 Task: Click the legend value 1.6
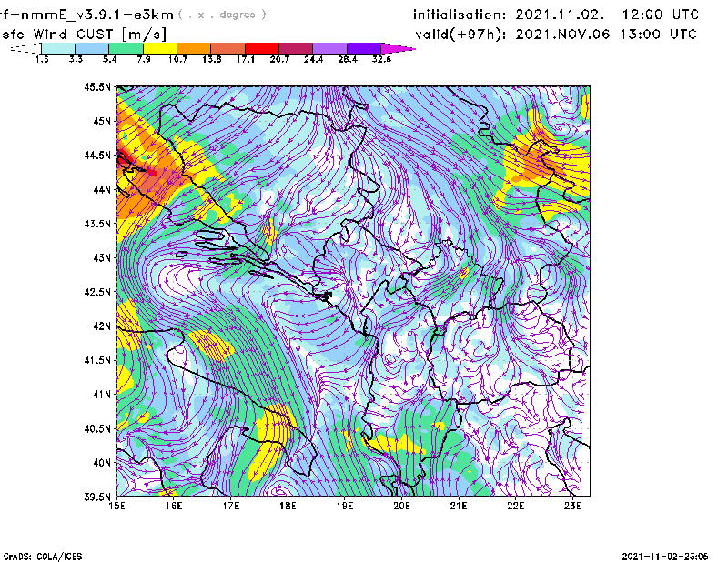[42, 59]
